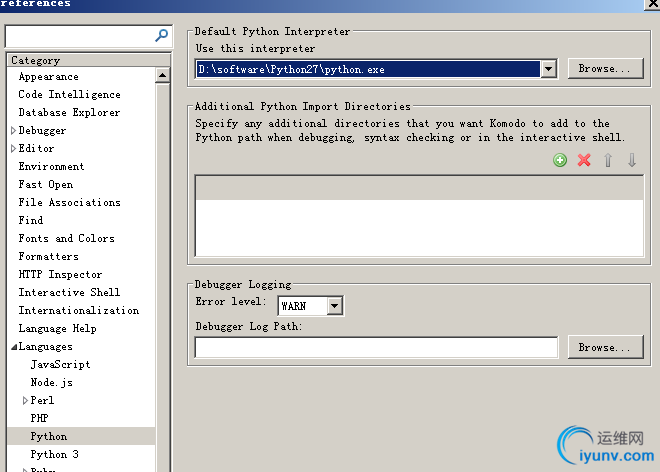Open the Error level dropdown
The width and height of the screenshot is (660, 472).
[x=335, y=306]
